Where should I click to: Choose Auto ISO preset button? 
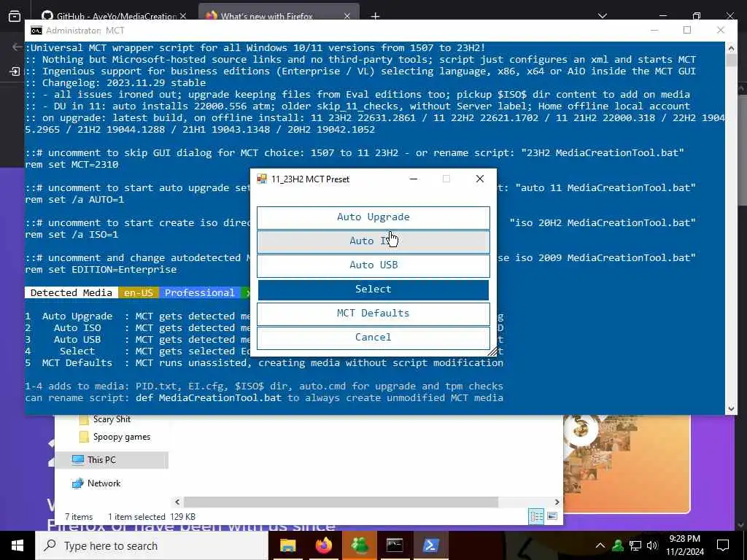[x=373, y=241]
